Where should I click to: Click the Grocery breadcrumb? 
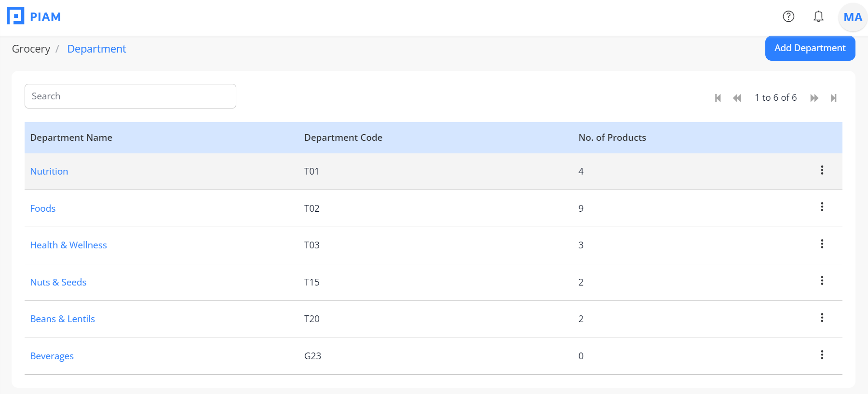(x=31, y=49)
